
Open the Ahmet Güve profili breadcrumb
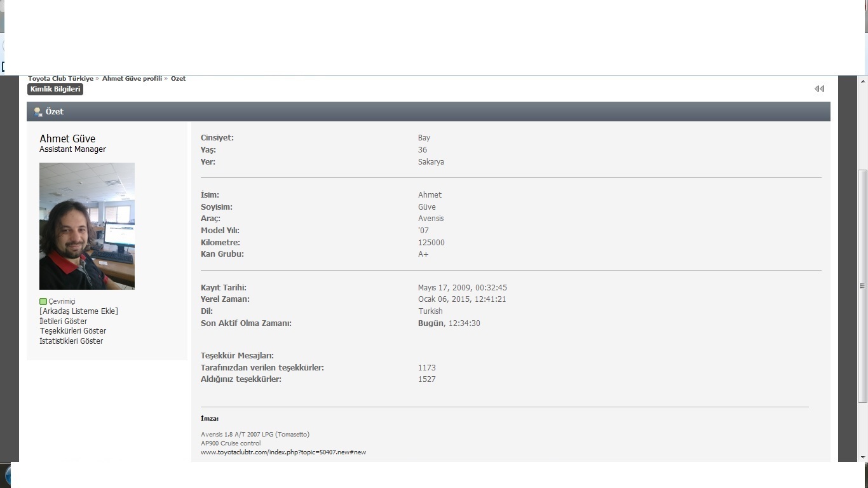[x=132, y=79]
